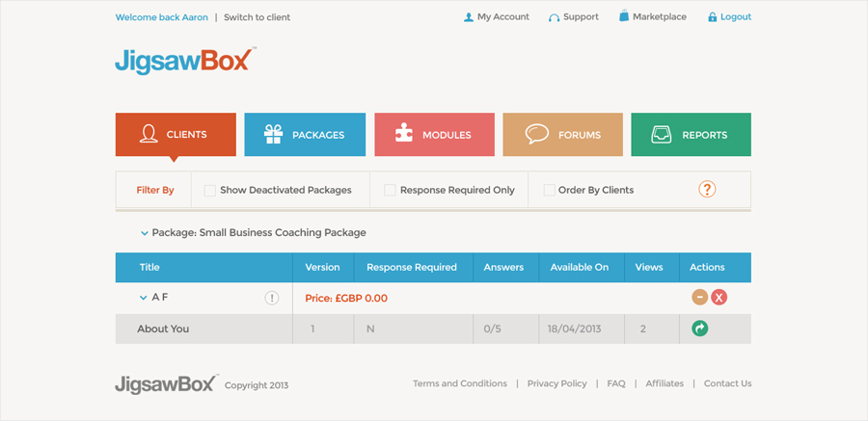Image resolution: width=868 pixels, height=421 pixels.
Task: Open the Forums tab
Action: click(x=562, y=135)
